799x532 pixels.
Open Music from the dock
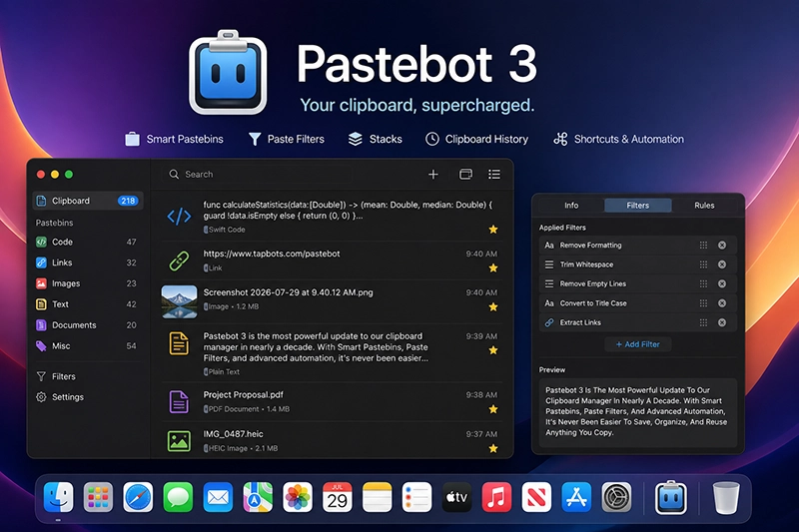[496, 497]
